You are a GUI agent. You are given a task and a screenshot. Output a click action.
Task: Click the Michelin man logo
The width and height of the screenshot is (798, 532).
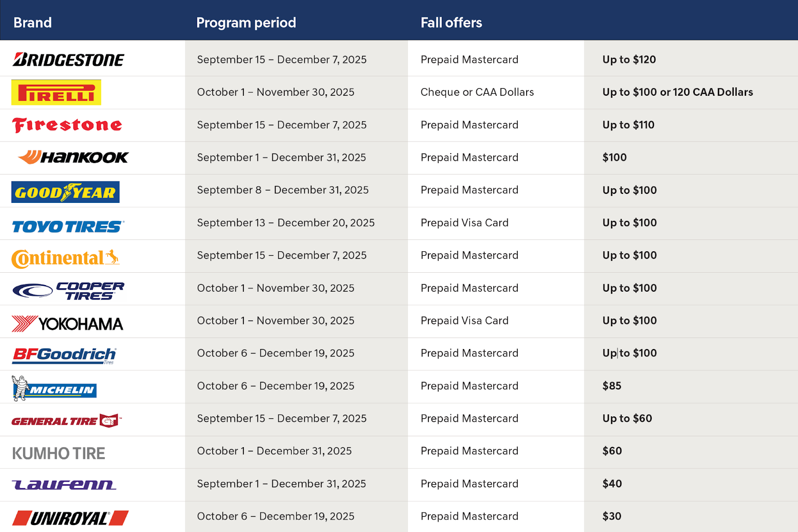54,388
